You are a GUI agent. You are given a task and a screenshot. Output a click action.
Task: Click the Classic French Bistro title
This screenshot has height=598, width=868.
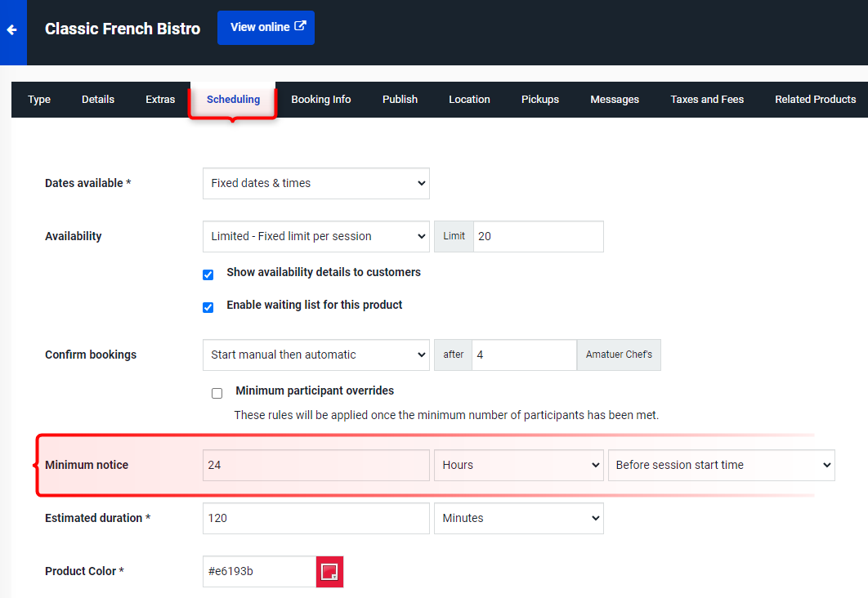123,29
